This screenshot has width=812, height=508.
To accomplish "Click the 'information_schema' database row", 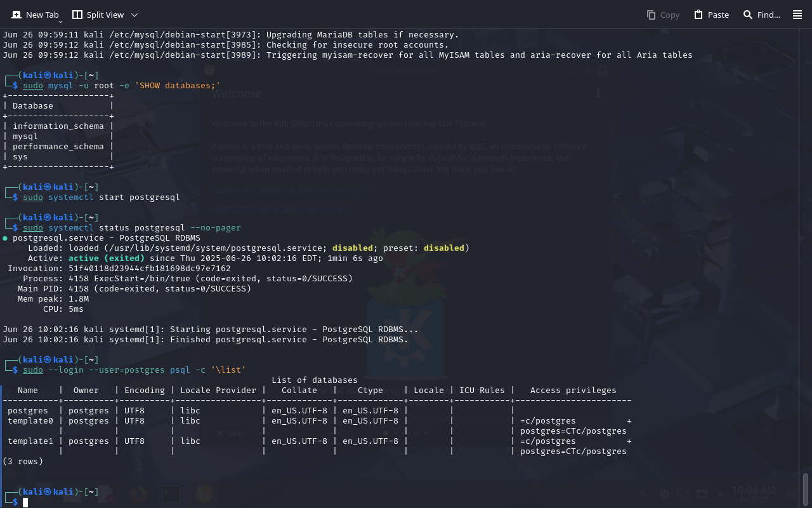I will click(58, 126).
